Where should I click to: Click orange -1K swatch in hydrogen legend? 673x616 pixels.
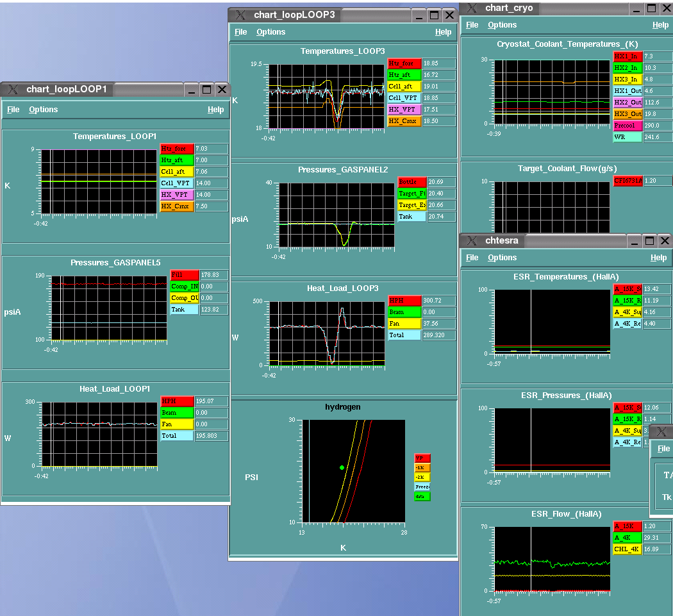click(422, 467)
